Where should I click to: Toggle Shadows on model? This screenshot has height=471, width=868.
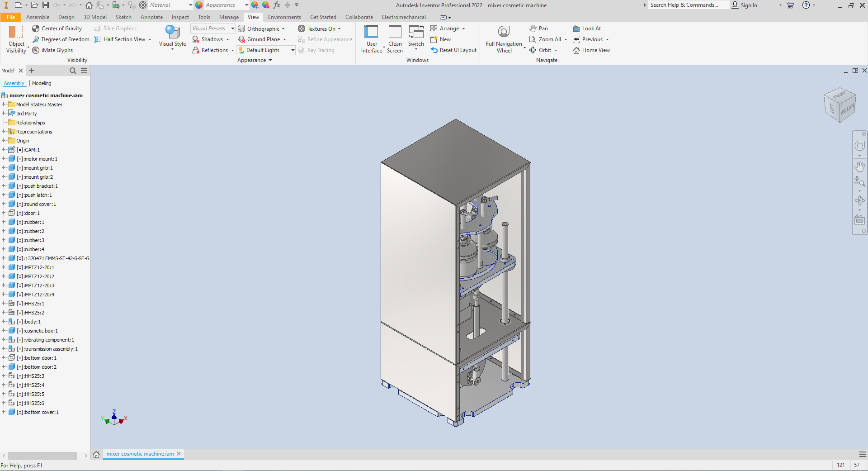point(208,39)
